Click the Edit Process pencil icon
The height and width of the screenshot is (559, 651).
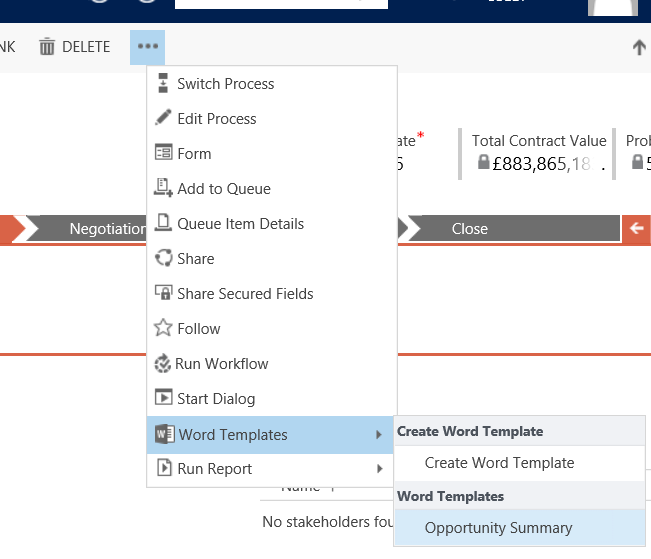click(x=163, y=119)
